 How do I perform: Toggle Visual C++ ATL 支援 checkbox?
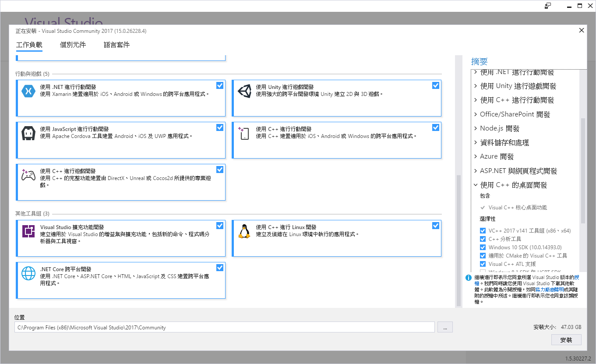[483, 264]
